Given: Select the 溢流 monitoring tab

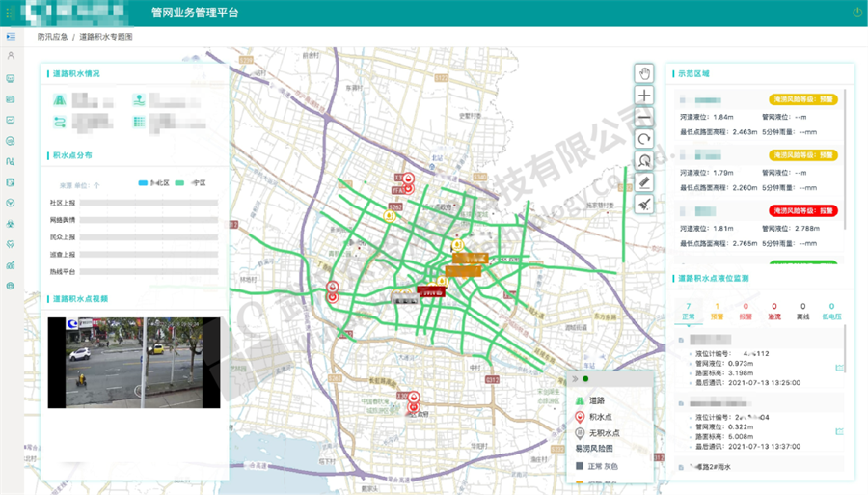Looking at the screenshot, I should 774,312.
